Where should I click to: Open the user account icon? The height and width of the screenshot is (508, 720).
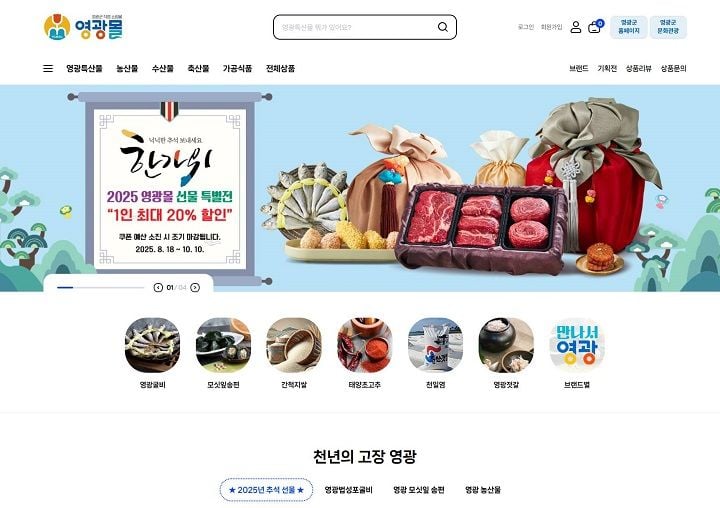click(x=575, y=27)
